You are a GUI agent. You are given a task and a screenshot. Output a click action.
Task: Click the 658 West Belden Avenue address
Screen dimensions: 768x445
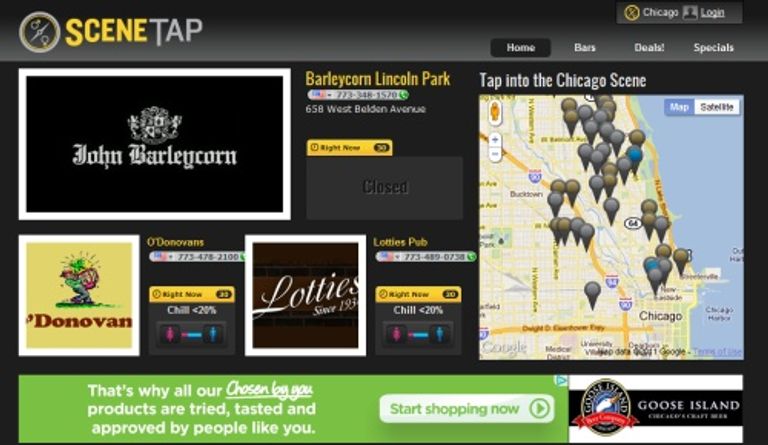click(x=365, y=109)
